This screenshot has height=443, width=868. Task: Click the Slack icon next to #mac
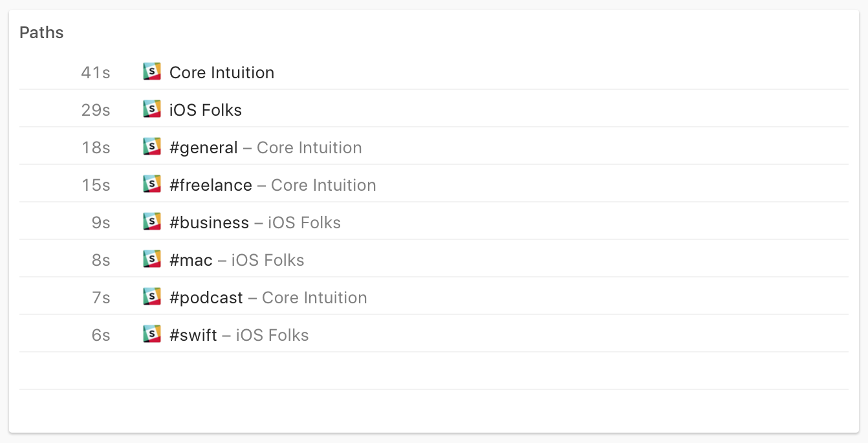(152, 259)
